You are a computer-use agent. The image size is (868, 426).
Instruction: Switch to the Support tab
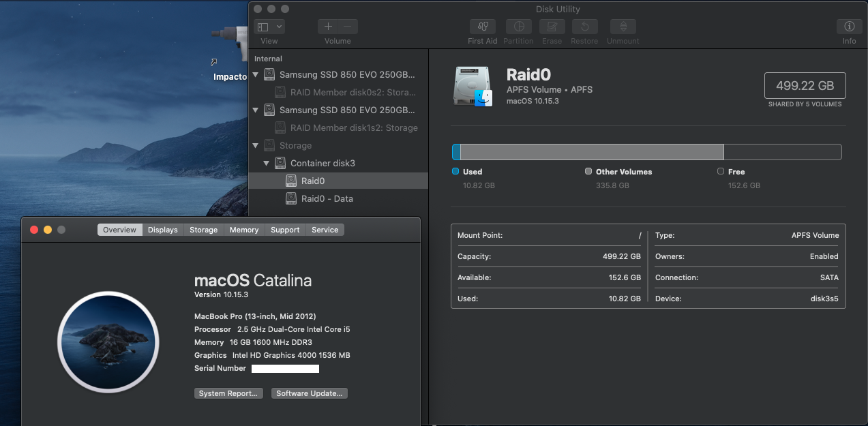(x=285, y=230)
